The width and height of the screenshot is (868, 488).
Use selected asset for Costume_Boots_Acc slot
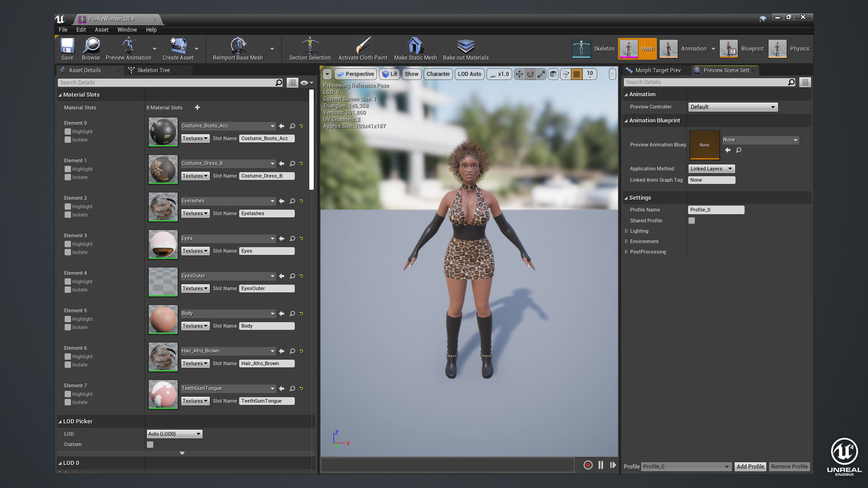[x=282, y=126]
